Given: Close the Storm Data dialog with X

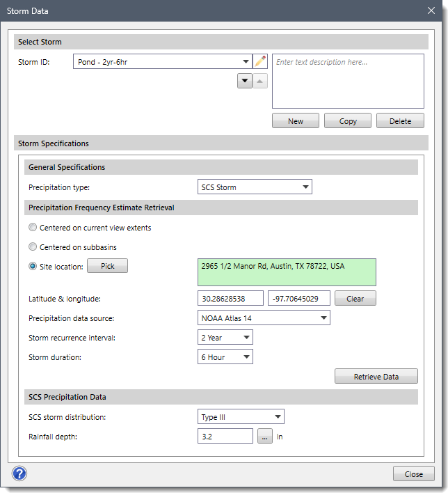Looking at the screenshot, I should pos(431,10).
